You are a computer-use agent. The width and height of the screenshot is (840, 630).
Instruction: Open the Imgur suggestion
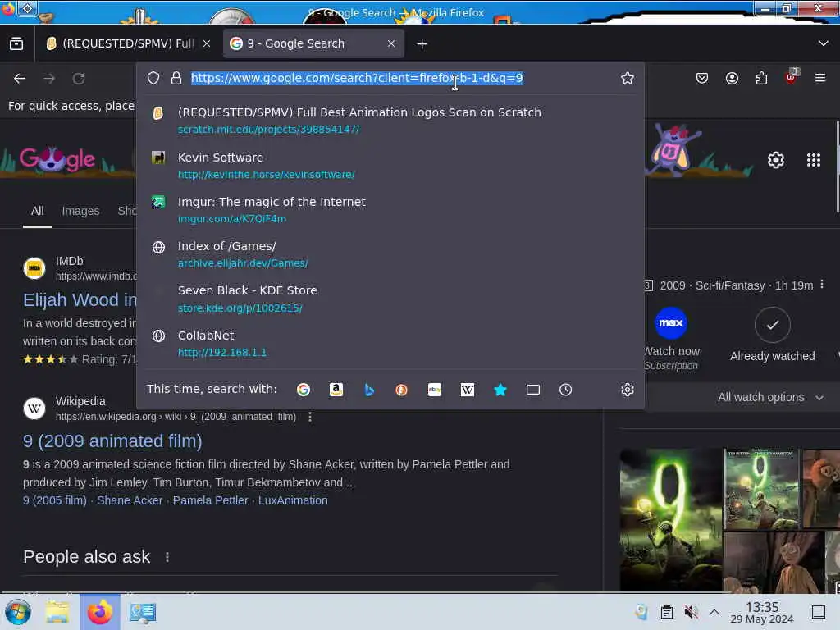[390, 210]
